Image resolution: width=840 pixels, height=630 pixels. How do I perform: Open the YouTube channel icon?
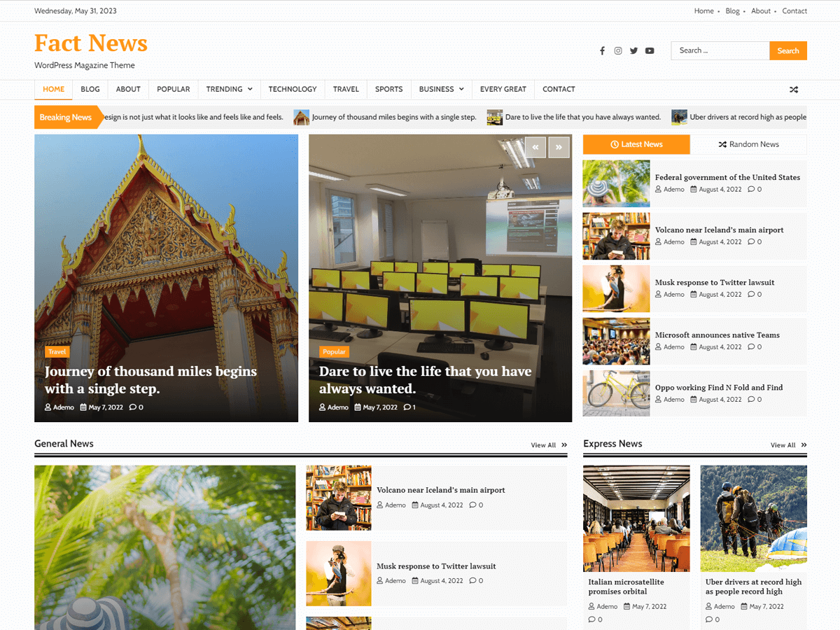(650, 50)
